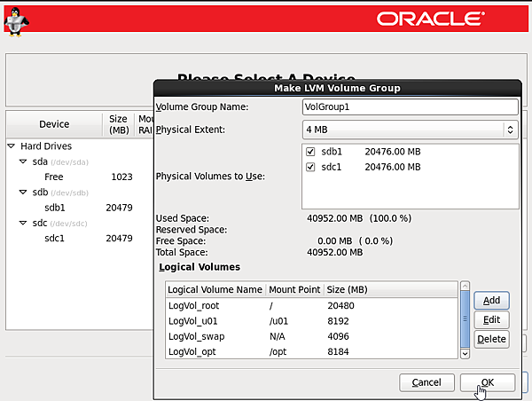532x401 pixels.
Task: Click the Size (MB) device column header
Action: 119,124
